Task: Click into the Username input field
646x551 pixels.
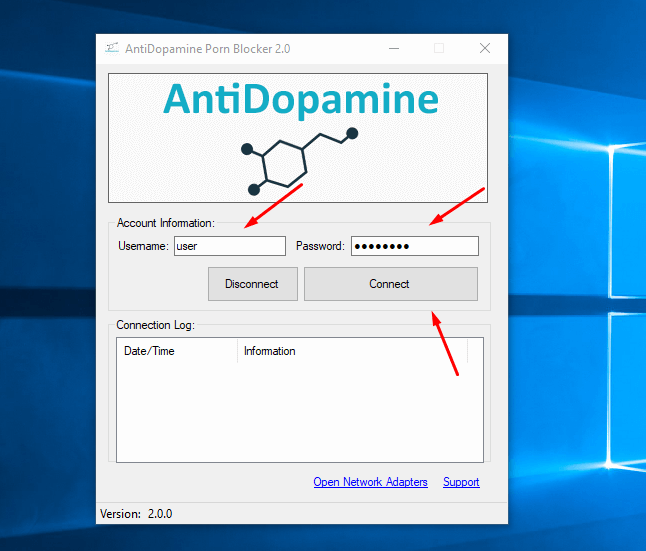Action: coord(230,246)
